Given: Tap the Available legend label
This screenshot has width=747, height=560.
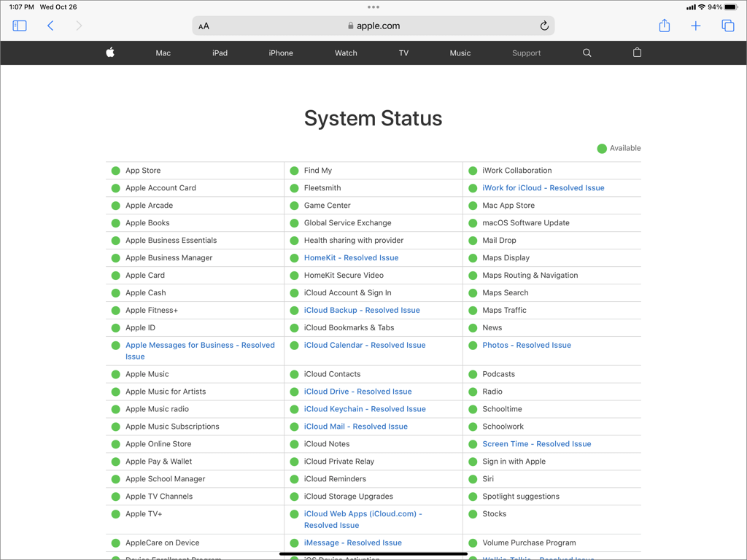Looking at the screenshot, I should [625, 148].
